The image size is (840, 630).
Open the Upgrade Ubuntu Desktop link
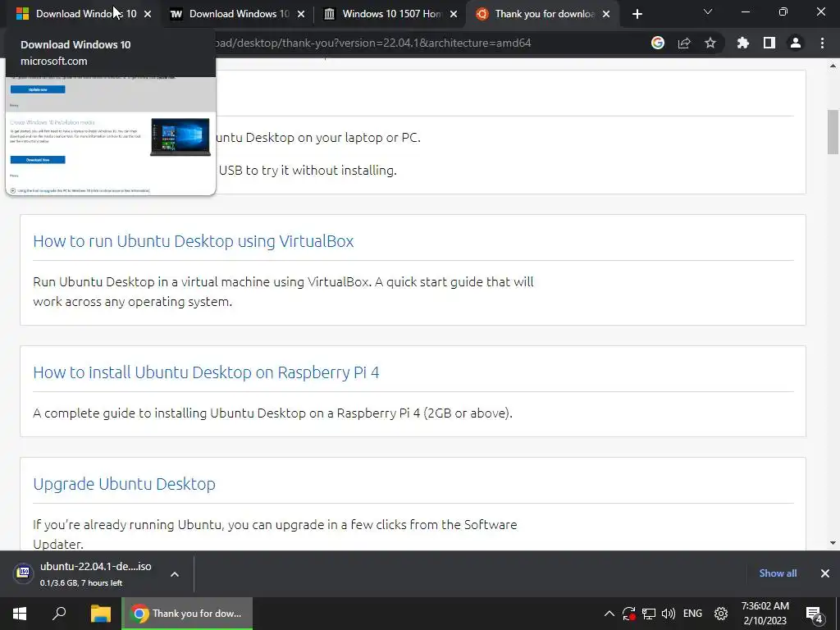125,484
